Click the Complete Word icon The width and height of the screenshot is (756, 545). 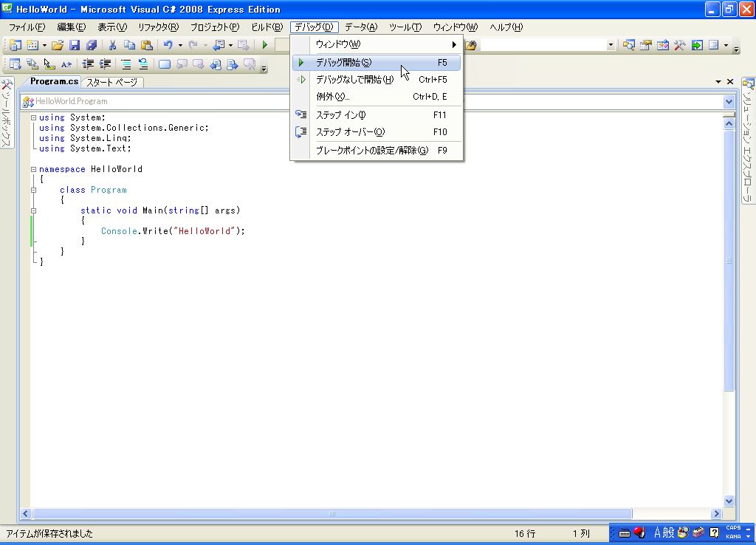point(66,64)
